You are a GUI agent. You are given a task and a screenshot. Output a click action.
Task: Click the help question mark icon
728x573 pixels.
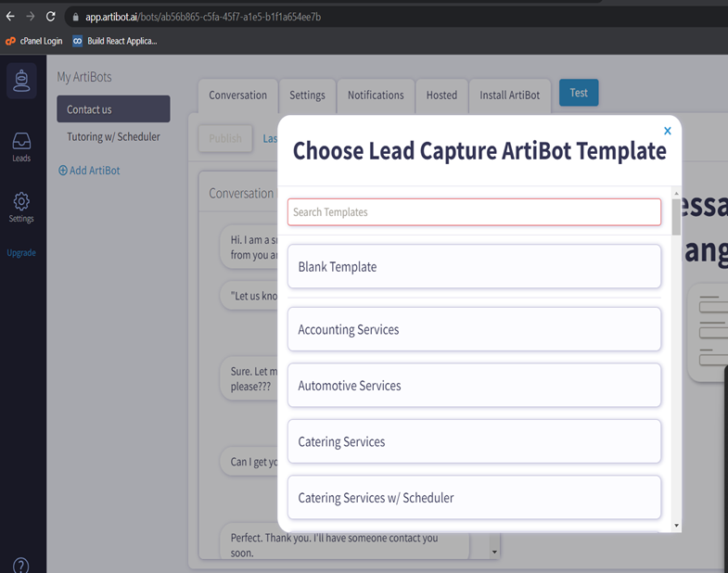pyautogui.click(x=21, y=566)
